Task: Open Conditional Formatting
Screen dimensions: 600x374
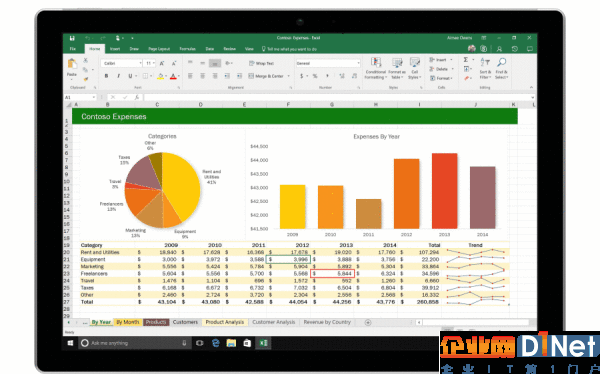Action: click(376, 69)
